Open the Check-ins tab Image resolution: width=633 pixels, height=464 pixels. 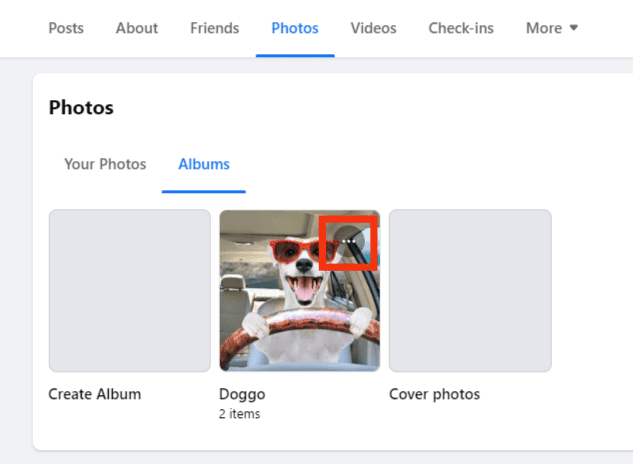click(461, 28)
